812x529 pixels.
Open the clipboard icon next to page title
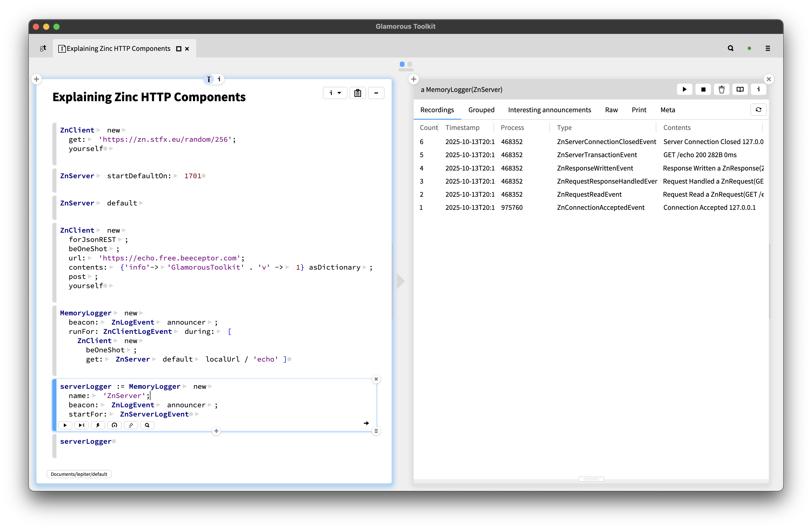(x=357, y=93)
